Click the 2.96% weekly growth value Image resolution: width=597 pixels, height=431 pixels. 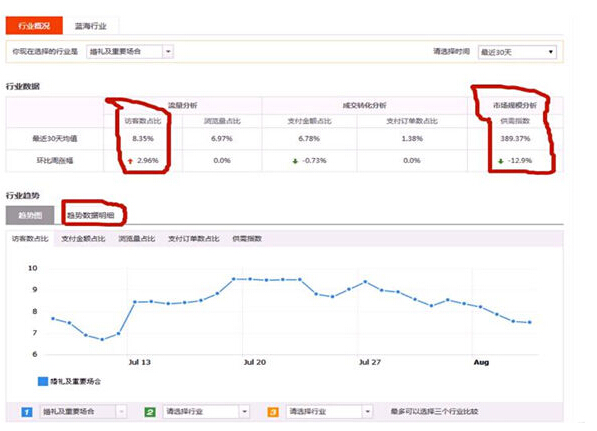(148, 161)
